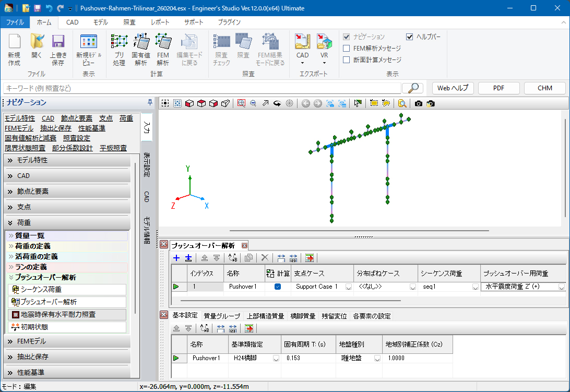Run 固有値解析 eigenvalue analysis
The width and height of the screenshot is (570, 392).
[141, 42]
